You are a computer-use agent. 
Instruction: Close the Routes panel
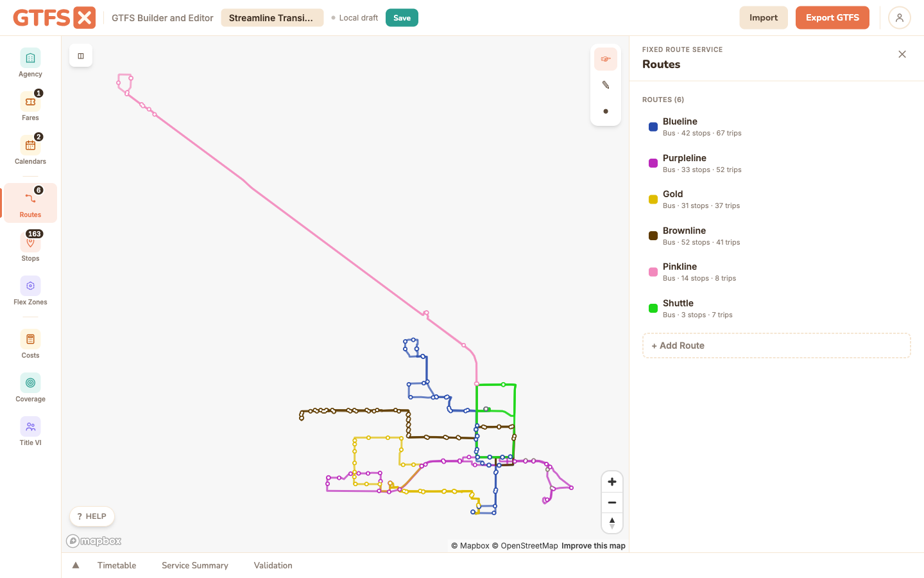click(x=902, y=55)
